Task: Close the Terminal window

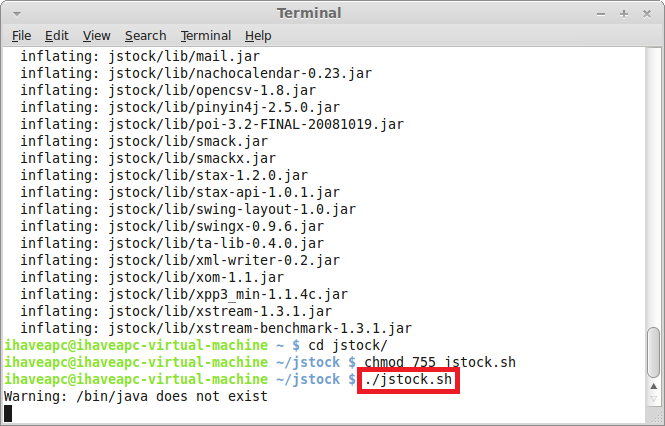Action: 647,14
